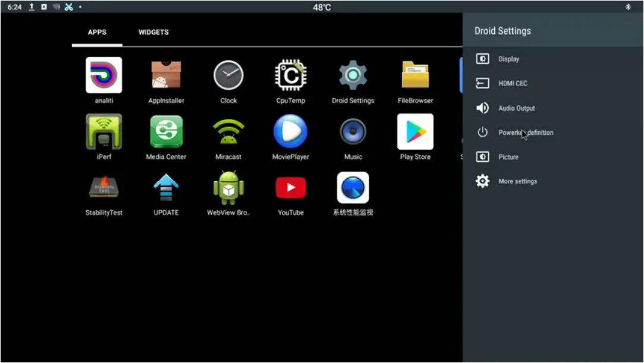Open the iPerf network tool
644x363 pixels.
point(103,131)
